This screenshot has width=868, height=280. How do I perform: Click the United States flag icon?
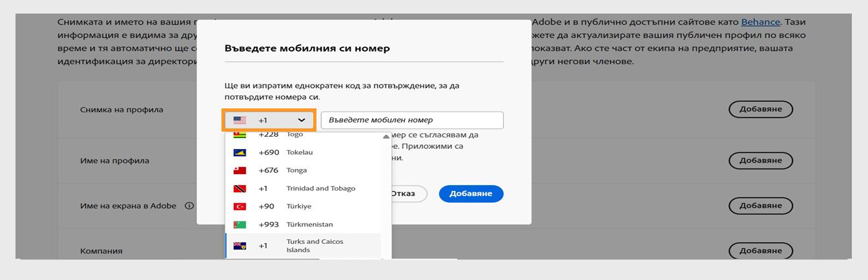pos(240,120)
